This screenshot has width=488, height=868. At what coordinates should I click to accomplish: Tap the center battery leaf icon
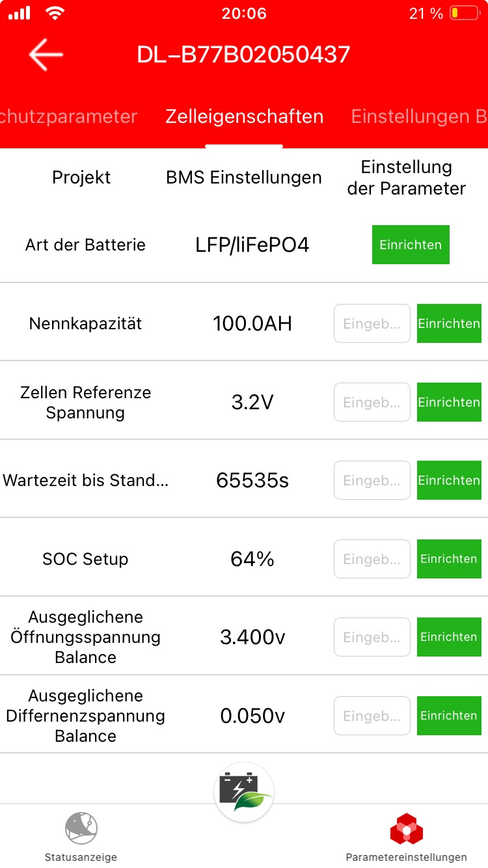tap(244, 792)
